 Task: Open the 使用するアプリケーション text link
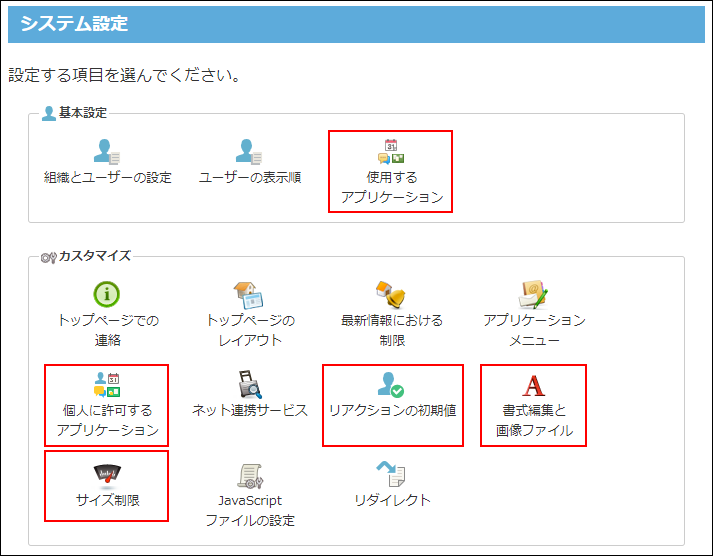pos(392,187)
